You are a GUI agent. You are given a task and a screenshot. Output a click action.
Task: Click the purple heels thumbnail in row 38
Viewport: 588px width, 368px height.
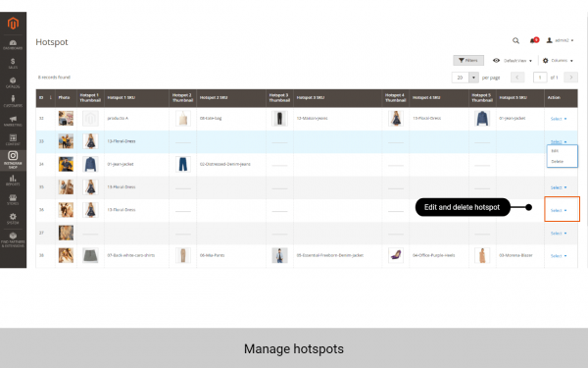tap(396, 255)
